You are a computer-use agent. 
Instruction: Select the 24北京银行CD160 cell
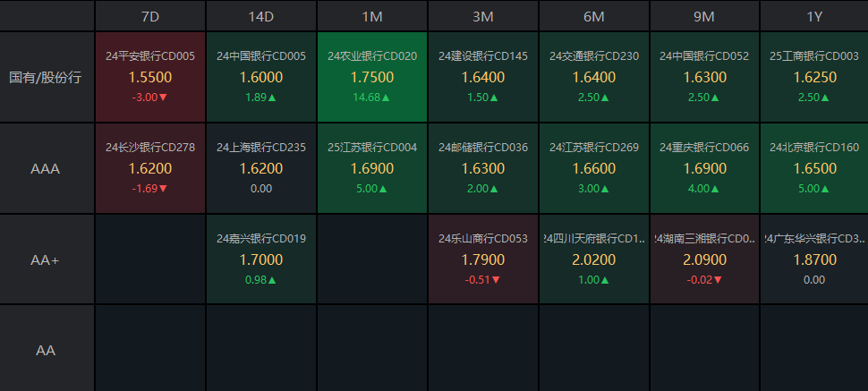(x=813, y=168)
